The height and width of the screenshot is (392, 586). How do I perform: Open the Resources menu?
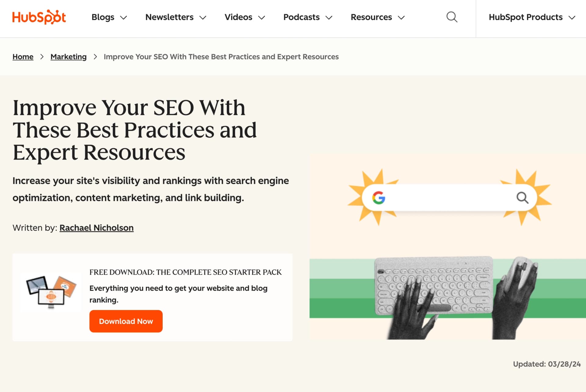tap(371, 17)
